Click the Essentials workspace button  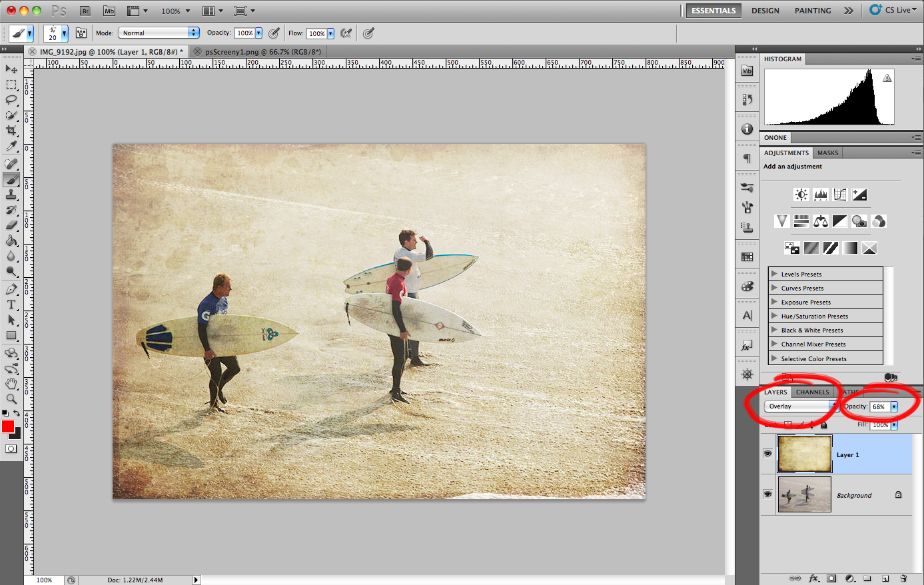(713, 11)
